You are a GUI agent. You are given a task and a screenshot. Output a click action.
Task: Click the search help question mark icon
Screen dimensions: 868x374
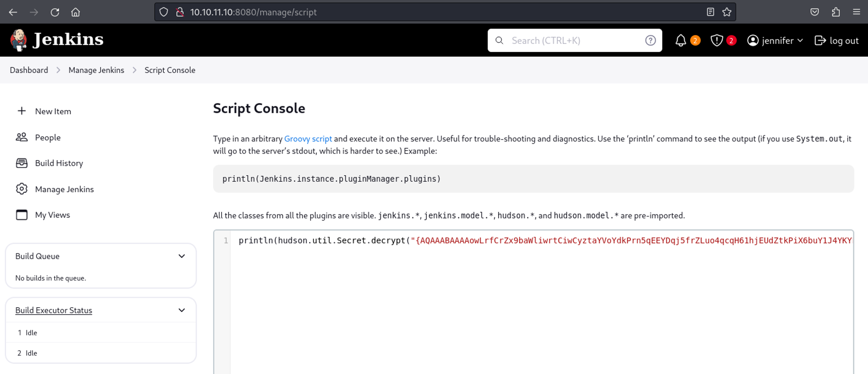(650, 40)
